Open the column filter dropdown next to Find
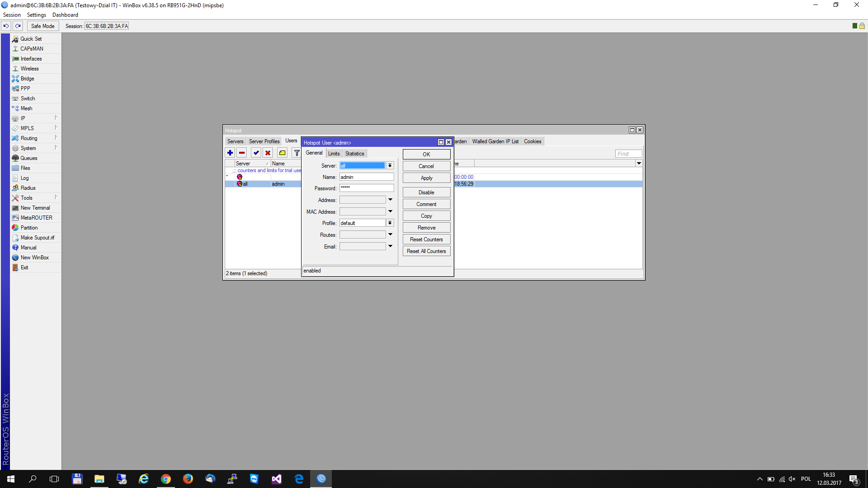 click(x=639, y=163)
